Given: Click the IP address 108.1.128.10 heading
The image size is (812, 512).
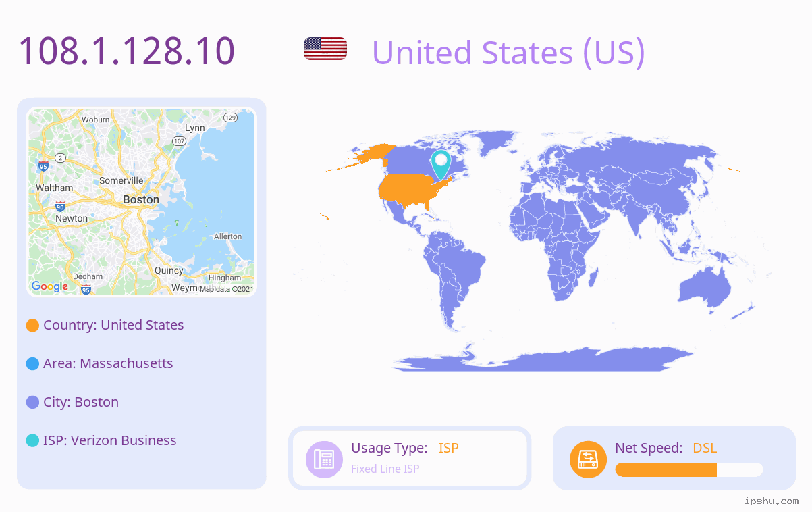Looking at the screenshot, I should pos(127,51).
